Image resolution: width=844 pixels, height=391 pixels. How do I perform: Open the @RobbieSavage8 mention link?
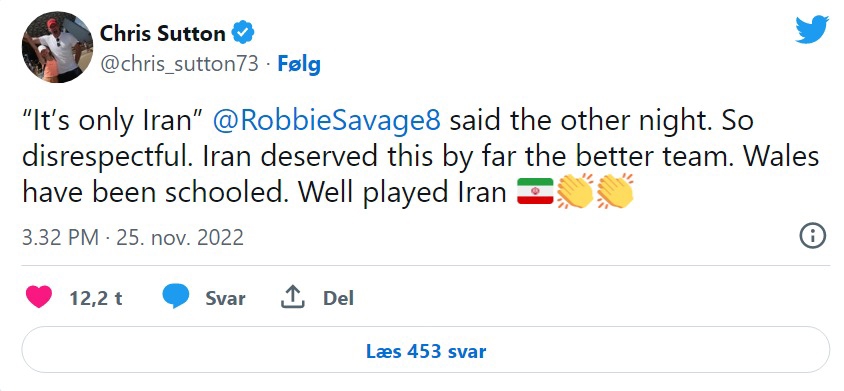click(x=327, y=121)
